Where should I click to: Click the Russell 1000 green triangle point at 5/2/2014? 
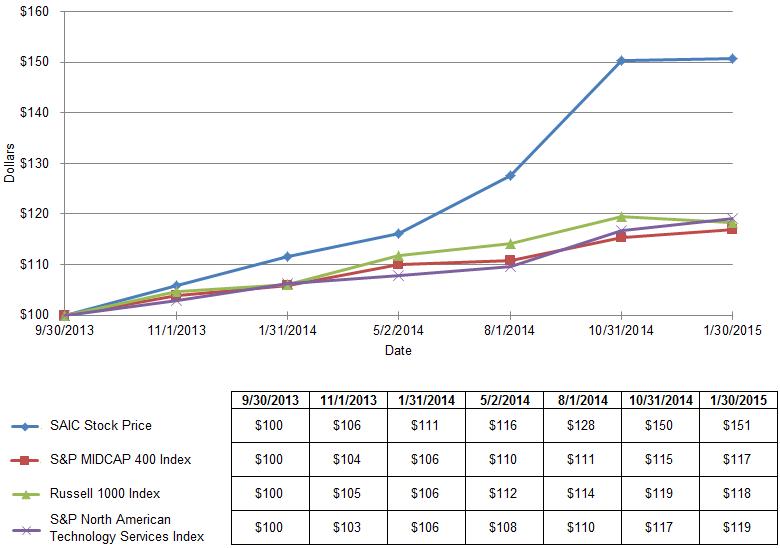[398, 256]
